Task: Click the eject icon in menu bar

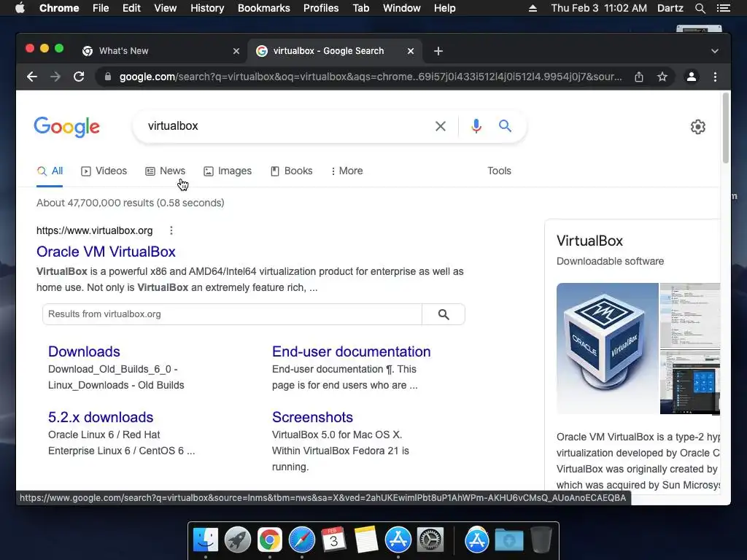Action: [x=533, y=8]
